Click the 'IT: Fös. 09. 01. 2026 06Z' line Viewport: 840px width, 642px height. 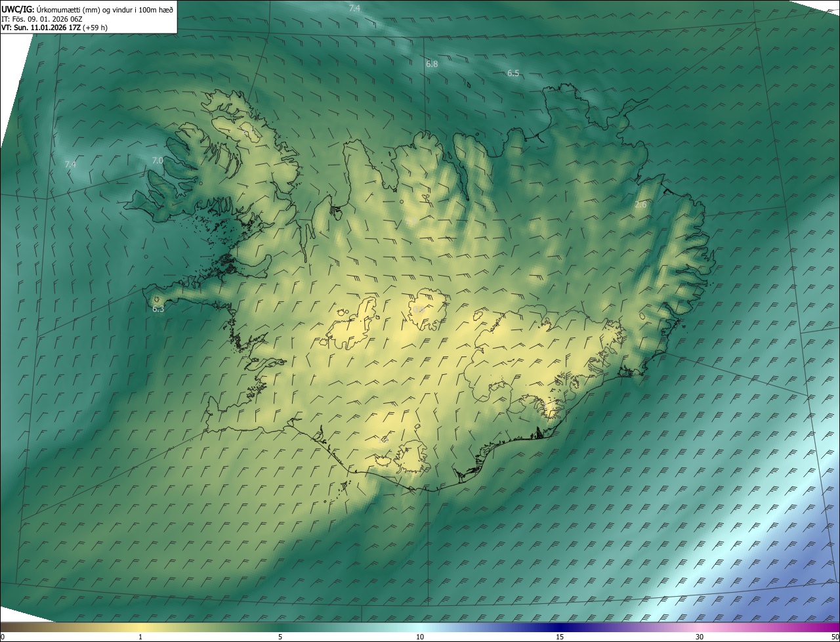pos(42,18)
